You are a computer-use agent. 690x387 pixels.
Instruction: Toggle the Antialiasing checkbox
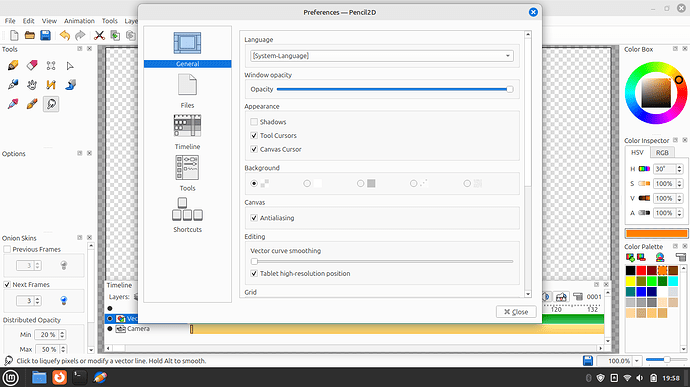tap(254, 218)
